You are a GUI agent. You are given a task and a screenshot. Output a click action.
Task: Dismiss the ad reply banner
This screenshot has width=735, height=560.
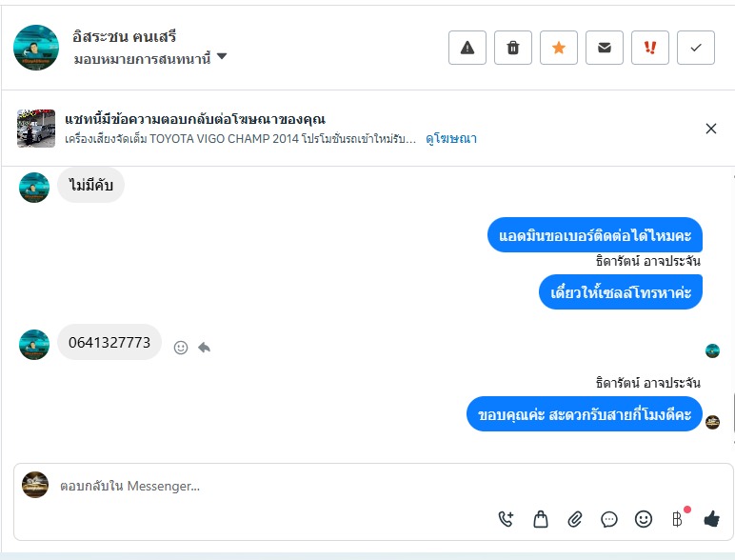tap(711, 129)
